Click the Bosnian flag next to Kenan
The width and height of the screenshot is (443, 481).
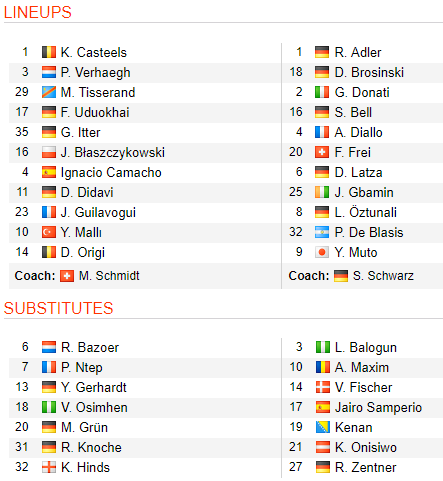pyautogui.click(x=323, y=427)
